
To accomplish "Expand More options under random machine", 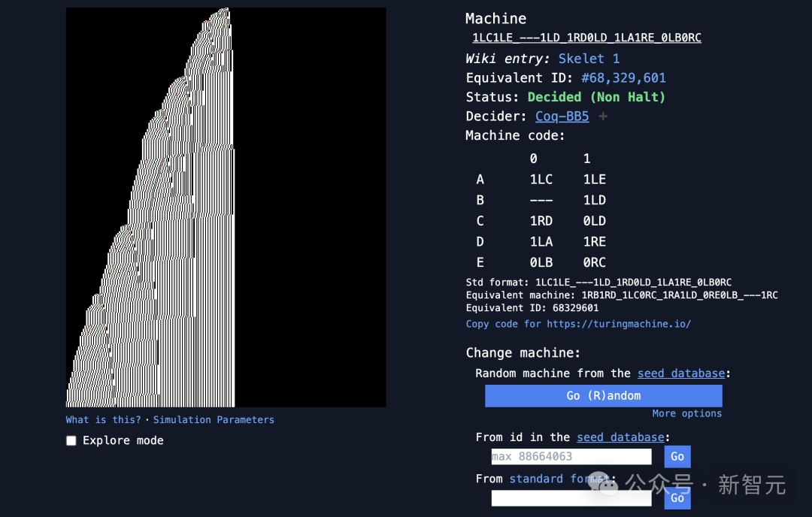I will click(686, 413).
